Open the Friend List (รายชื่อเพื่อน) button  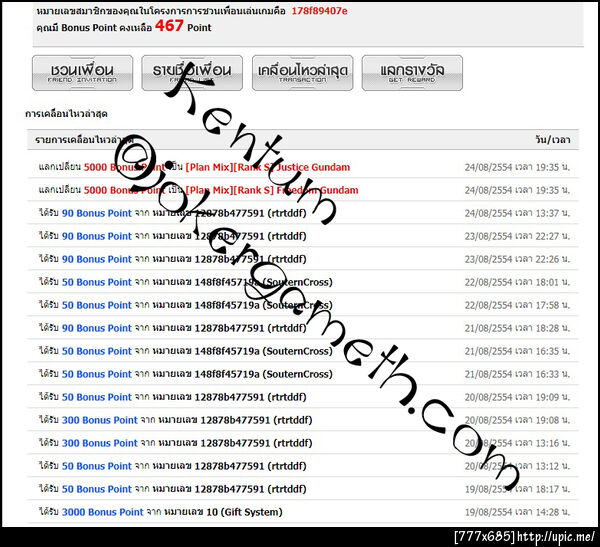pyautogui.click(x=192, y=73)
